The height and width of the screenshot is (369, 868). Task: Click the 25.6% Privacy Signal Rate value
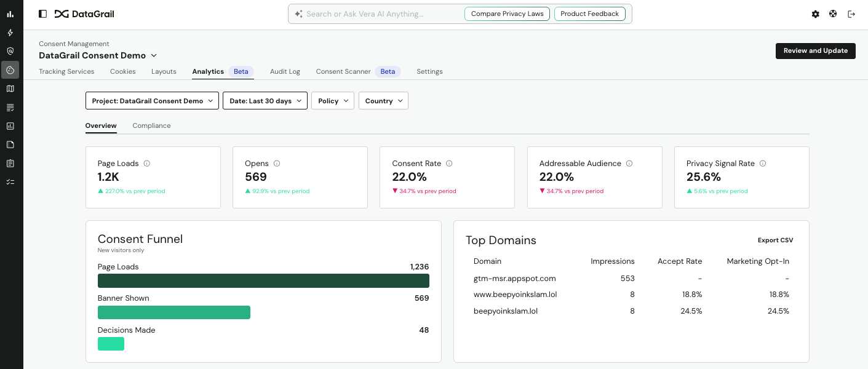point(704,177)
